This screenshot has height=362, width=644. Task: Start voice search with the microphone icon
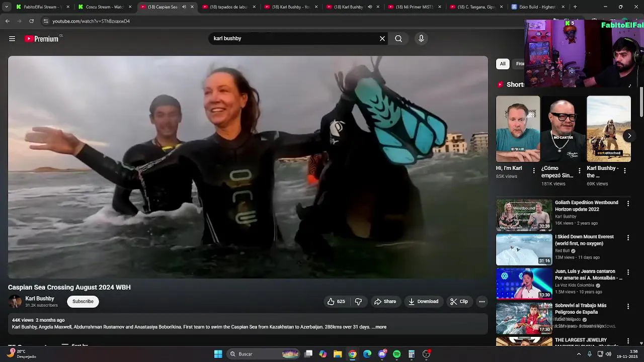[422, 39]
